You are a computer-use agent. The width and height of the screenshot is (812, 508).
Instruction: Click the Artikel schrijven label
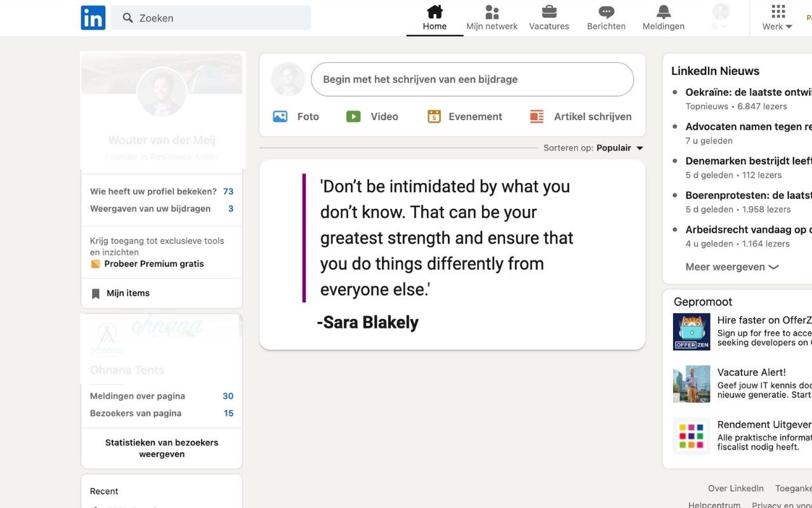click(593, 116)
